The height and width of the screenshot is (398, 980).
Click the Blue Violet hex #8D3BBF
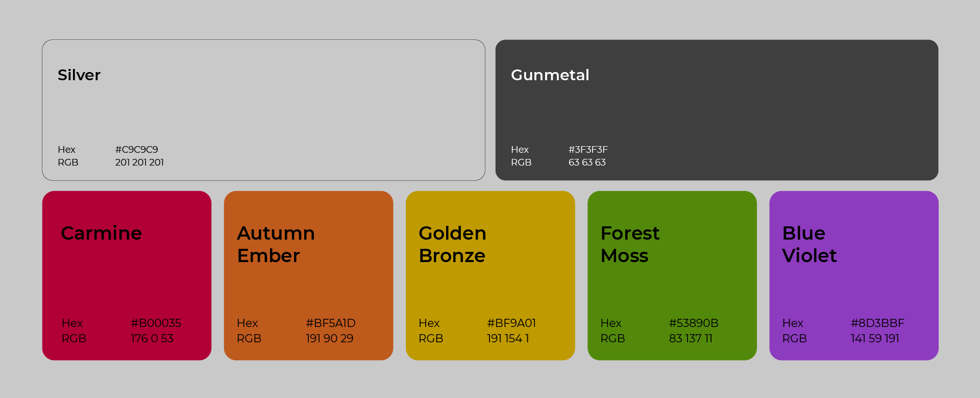click(877, 323)
